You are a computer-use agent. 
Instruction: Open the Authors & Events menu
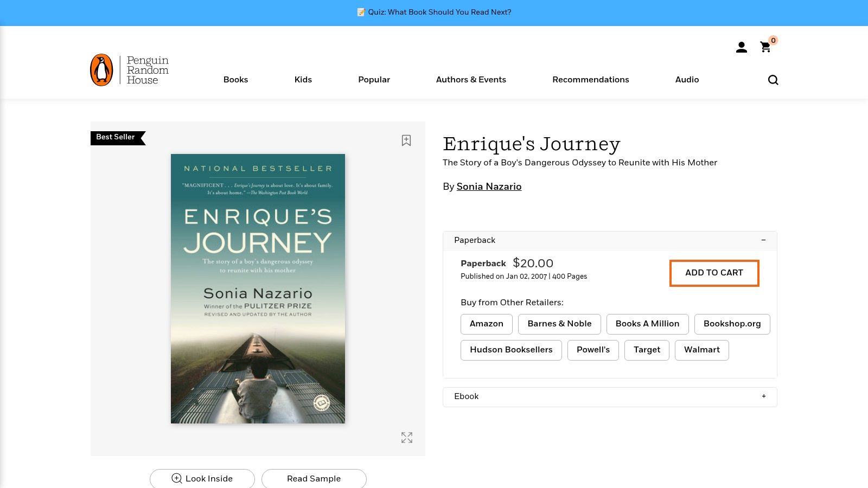coord(471,80)
